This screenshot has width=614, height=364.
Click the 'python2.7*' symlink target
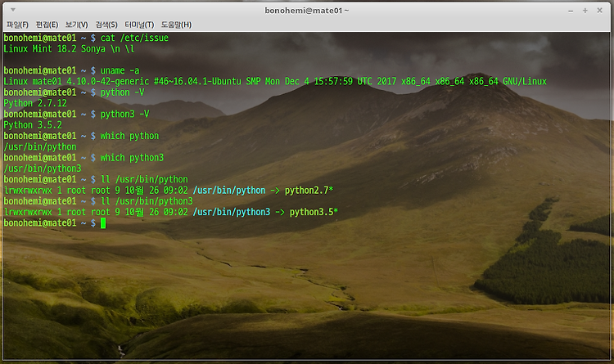[x=309, y=191]
